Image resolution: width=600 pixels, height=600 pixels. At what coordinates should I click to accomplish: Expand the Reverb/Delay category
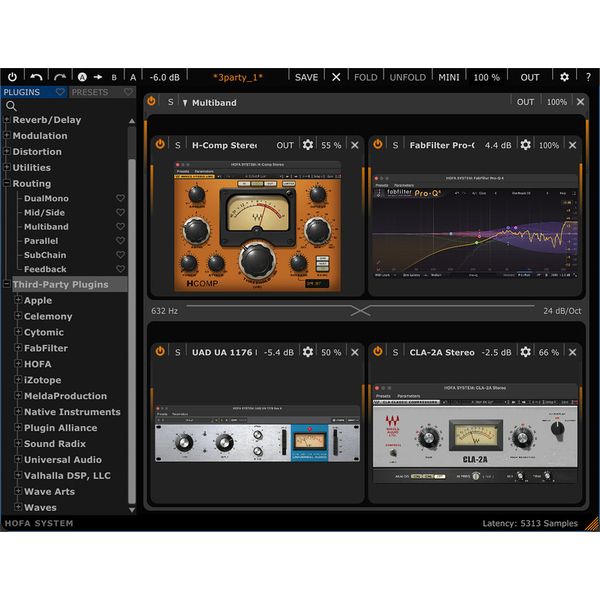[x=7, y=120]
